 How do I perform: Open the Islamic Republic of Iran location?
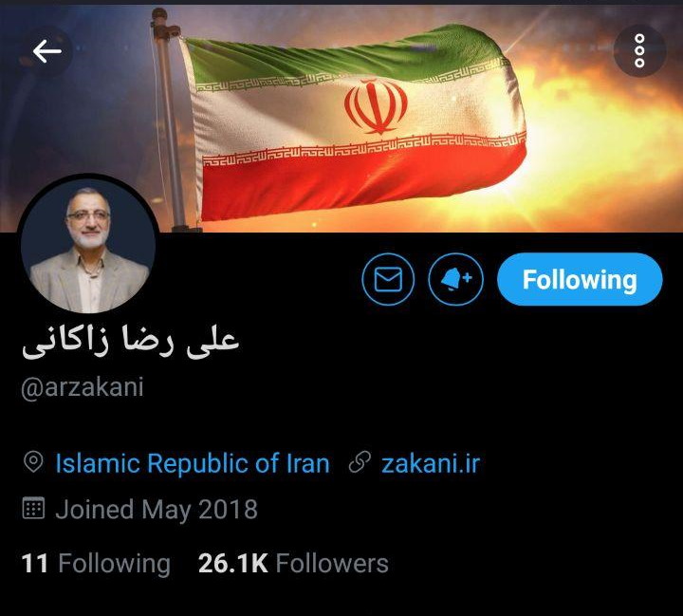193,463
